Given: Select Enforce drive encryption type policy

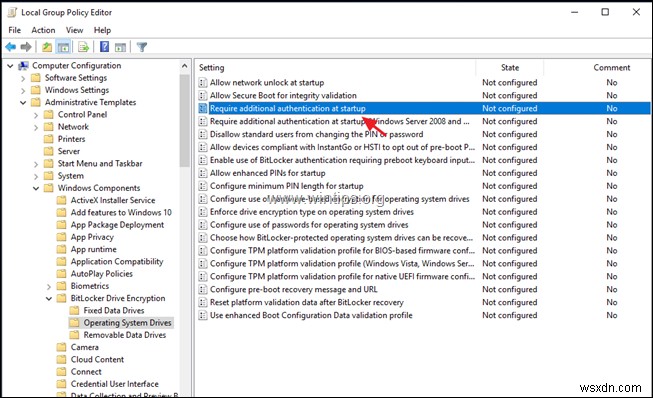Looking at the screenshot, I should (x=312, y=211).
